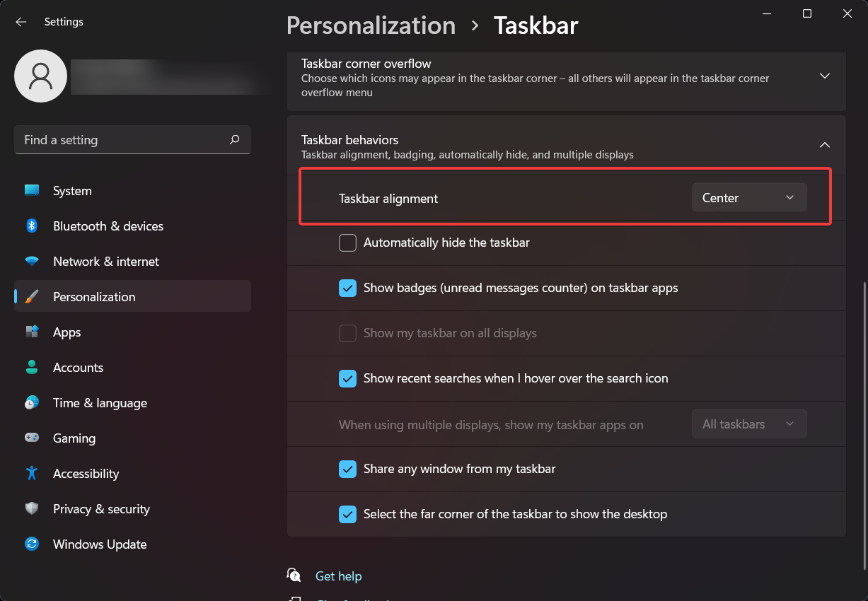The width and height of the screenshot is (868, 601).
Task: Click Personalization in the breadcrumb
Action: (371, 25)
